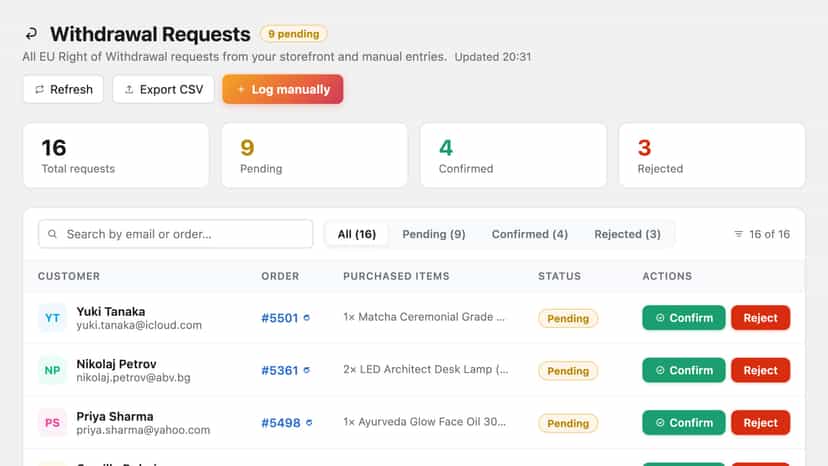Image resolution: width=828 pixels, height=466 pixels.
Task: Click the filter icon beside 16 of 16
Action: (738, 234)
